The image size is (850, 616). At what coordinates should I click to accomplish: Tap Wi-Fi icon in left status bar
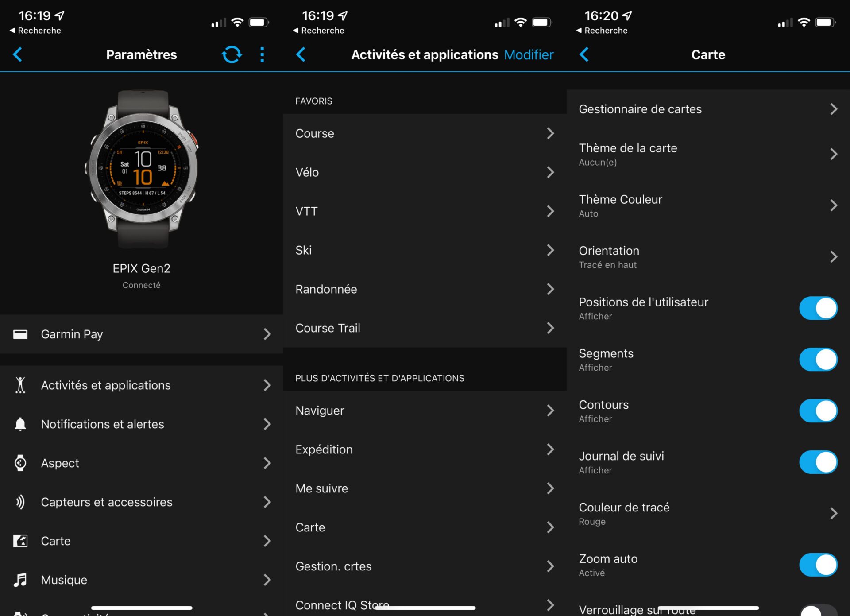238,22
